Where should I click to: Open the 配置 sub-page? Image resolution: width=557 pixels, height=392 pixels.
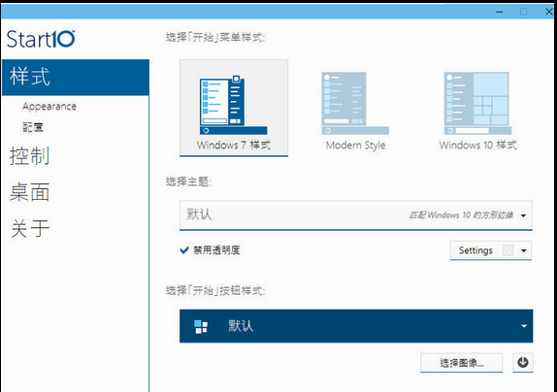pyautogui.click(x=33, y=127)
